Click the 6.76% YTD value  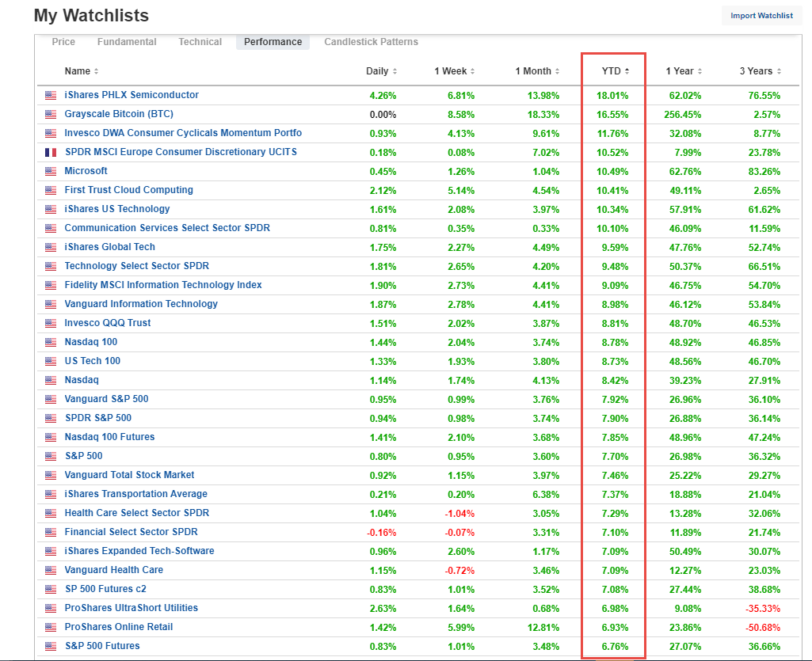(615, 647)
